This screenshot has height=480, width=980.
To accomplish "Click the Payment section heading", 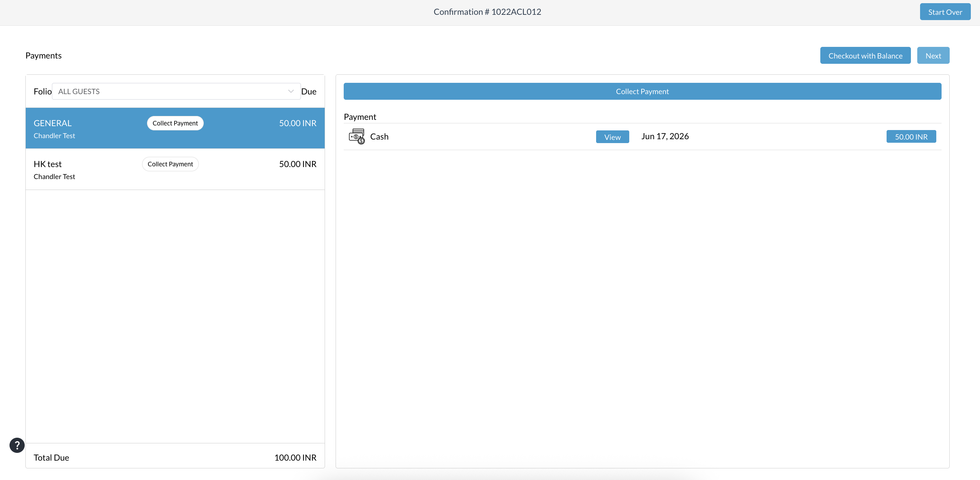I will pyautogui.click(x=360, y=117).
